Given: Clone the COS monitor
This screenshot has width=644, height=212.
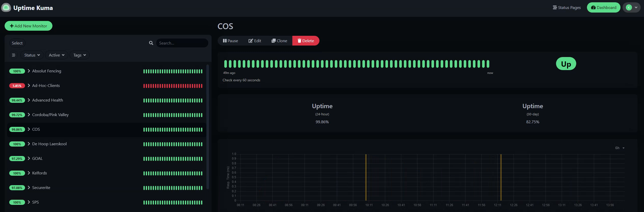Looking at the screenshot, I should 279,41.
